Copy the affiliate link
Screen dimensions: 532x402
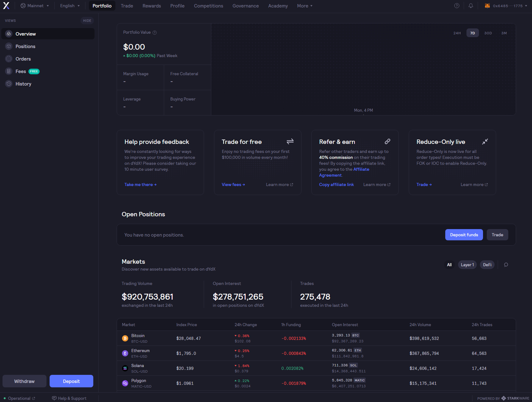point(336,184)
